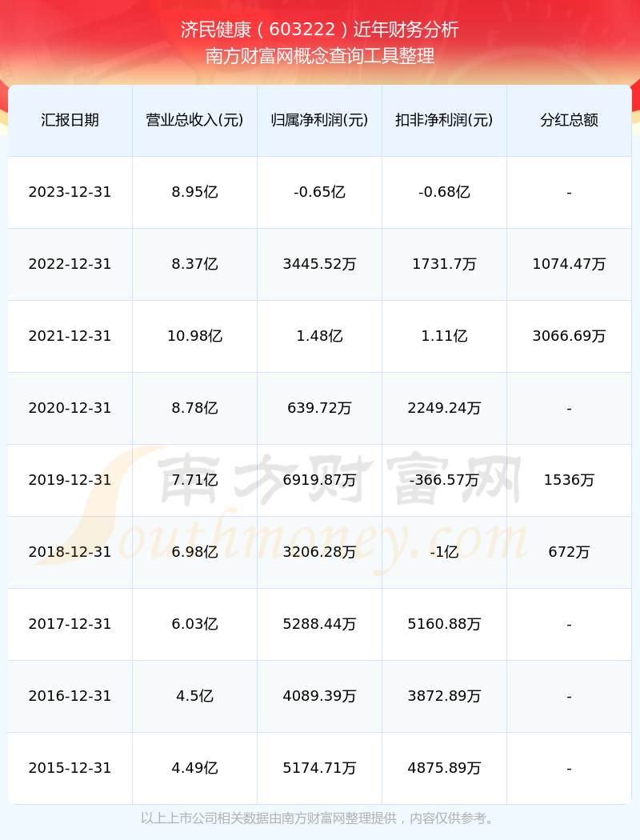Select the date cell 2020-12-31
Viewport: 640px width, 840px height.
[x=70, y=408]
